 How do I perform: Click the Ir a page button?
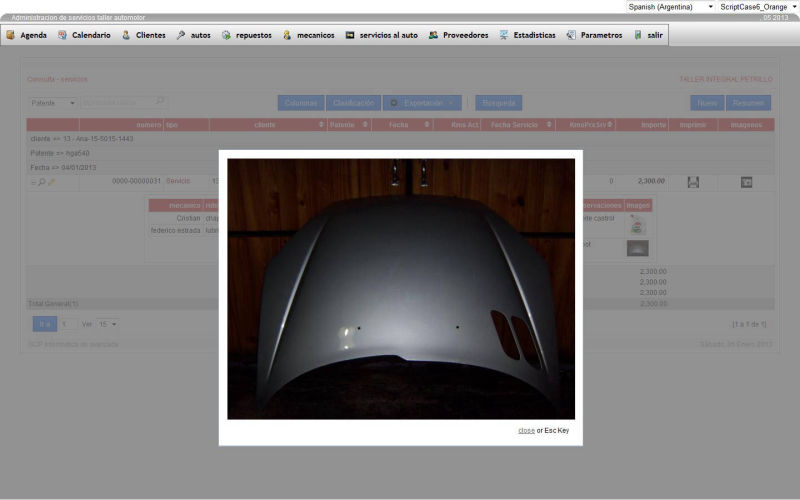(x=45, y=324)
